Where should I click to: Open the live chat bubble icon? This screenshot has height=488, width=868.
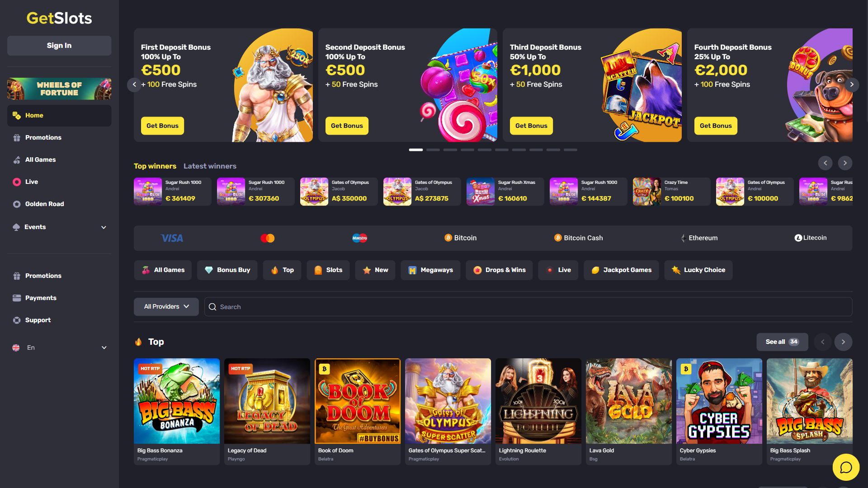click(x=846, y=467)
